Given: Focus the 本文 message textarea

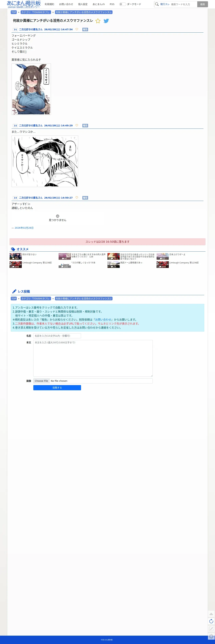Looking at the screenshot, I should (x=93, y=358).
